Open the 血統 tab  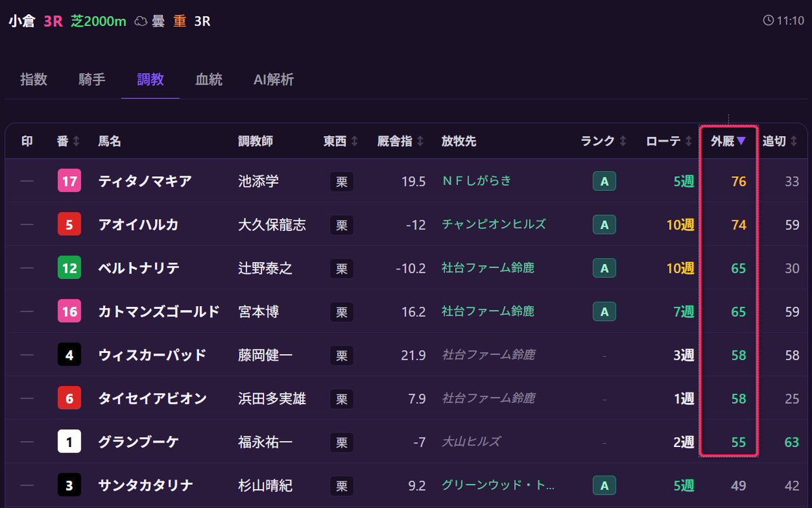pos(209,79)
